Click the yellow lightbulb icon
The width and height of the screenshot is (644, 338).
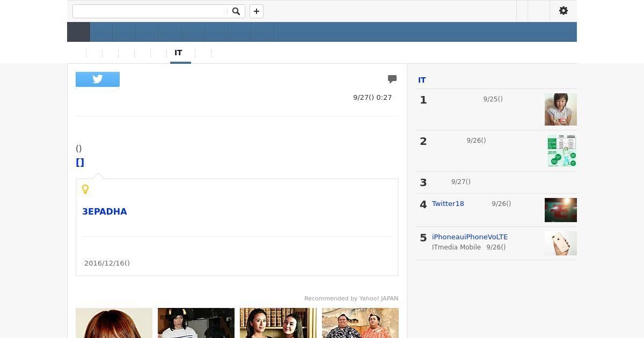click(x=85, y=189)
